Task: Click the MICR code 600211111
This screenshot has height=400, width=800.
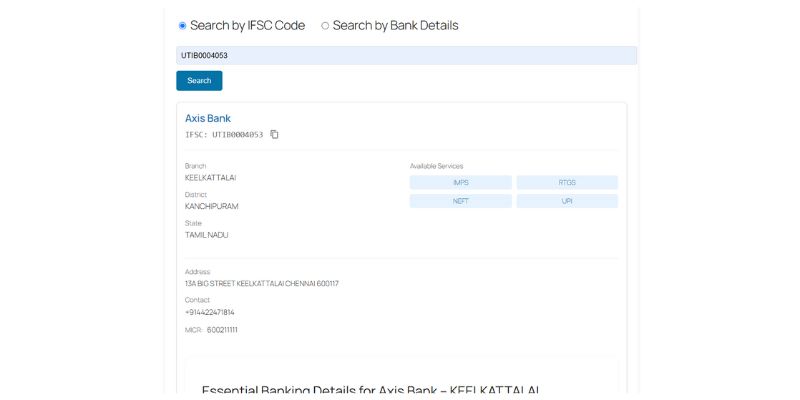Action: tap(222, 330)
